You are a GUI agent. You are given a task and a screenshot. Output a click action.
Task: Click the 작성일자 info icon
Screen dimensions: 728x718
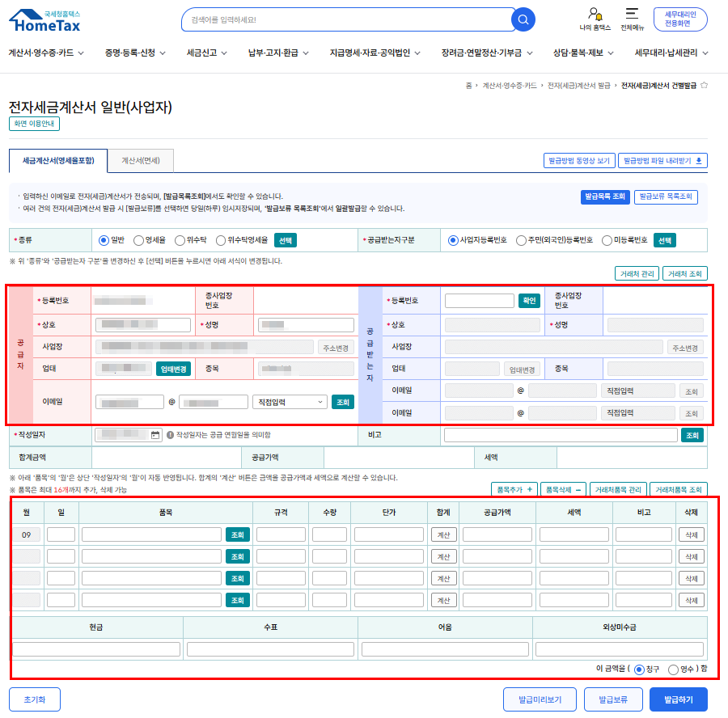pos(171,435)
